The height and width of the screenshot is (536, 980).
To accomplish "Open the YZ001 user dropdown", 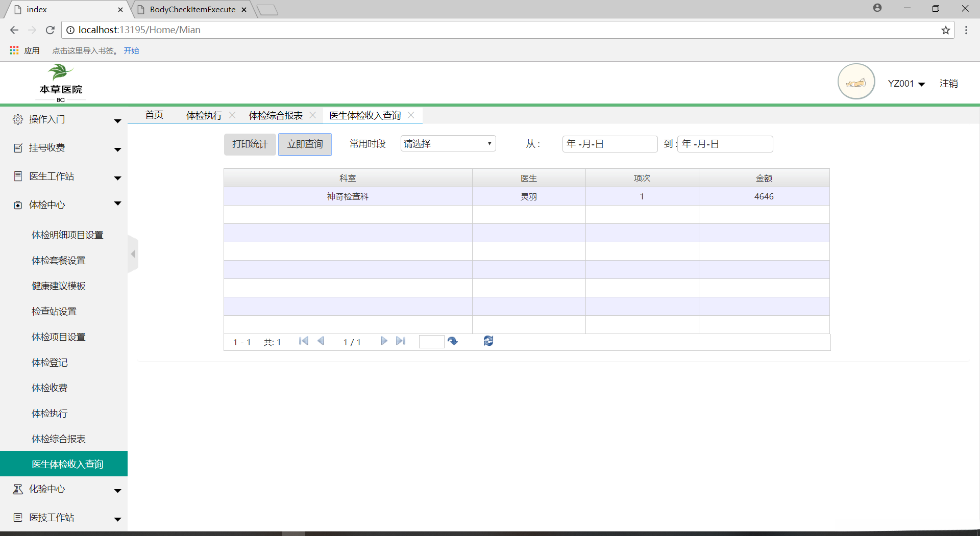I will pyautogui.click(x=906, y=84).
